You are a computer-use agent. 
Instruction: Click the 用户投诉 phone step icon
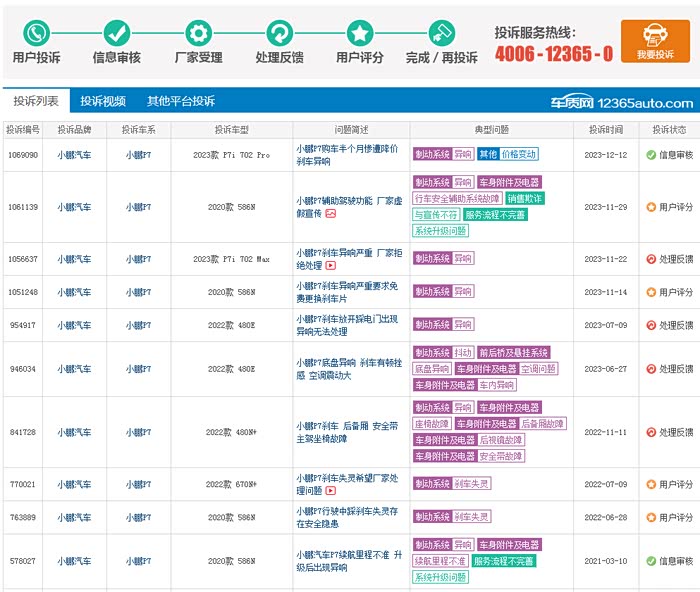(x=36, y=33)
